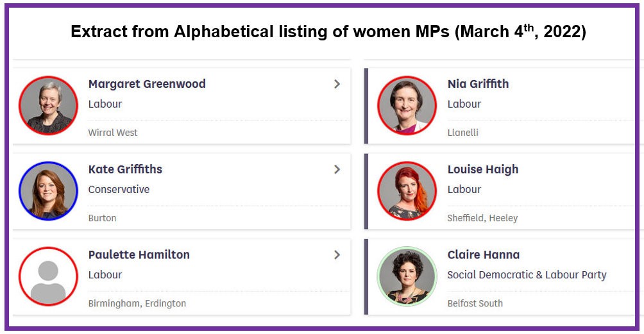The width and height of the screenshot is (644, 334).
Task: Click the Conservative party label for Kate Griffiths
Action: tap(119, 189)
